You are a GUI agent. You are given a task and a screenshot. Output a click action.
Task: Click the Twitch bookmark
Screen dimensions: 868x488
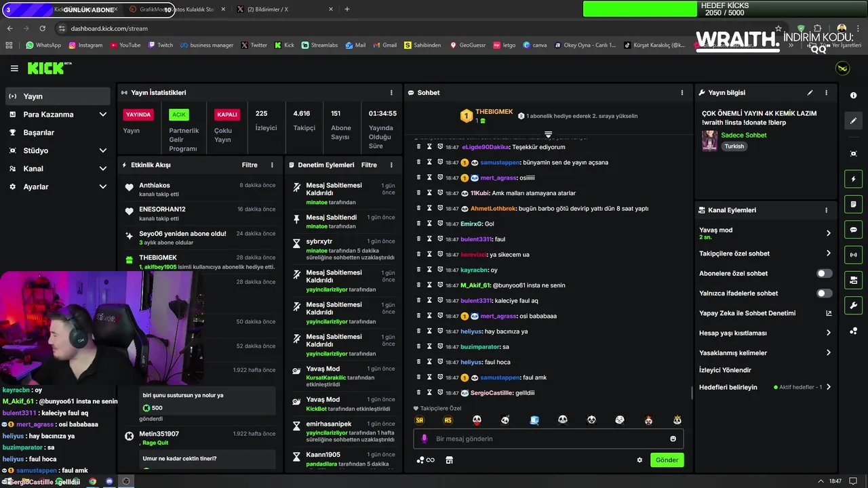[x=159, y=45]
